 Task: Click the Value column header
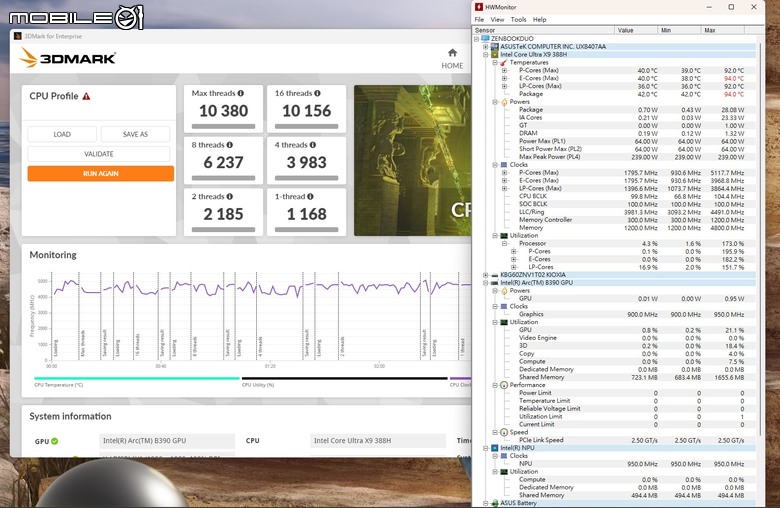636,30
